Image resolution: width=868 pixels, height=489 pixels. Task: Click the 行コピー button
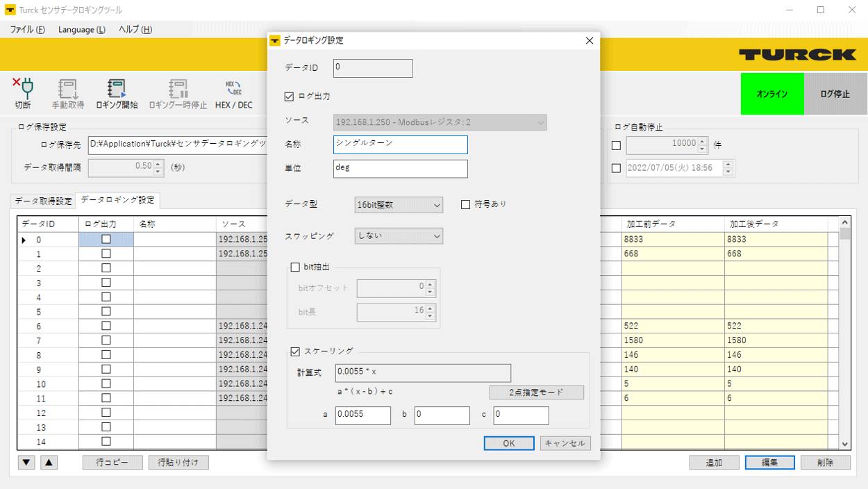tap(112, 463)
